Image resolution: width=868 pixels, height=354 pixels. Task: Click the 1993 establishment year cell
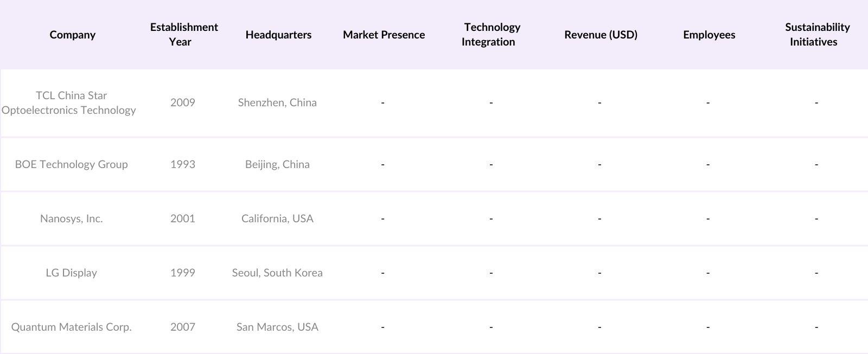pos(183,164)
